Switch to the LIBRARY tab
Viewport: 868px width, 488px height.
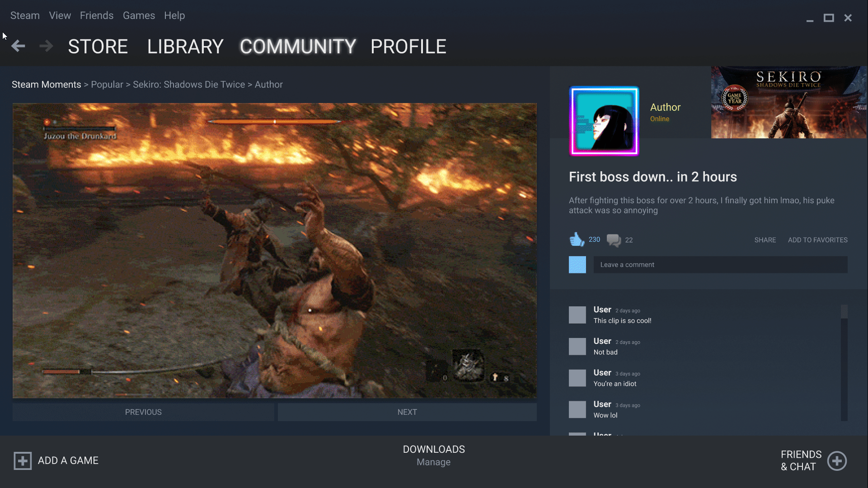point(185,47)
